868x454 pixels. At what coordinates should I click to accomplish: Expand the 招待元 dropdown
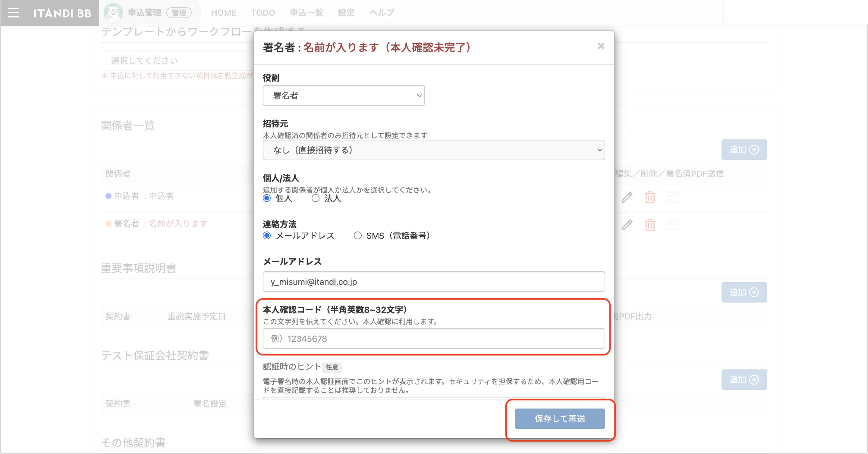coord(434,150)
